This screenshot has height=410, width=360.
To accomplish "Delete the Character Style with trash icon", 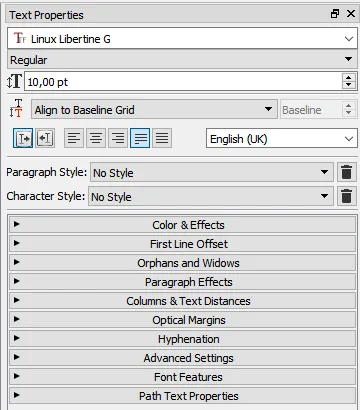I will point(347,196).
